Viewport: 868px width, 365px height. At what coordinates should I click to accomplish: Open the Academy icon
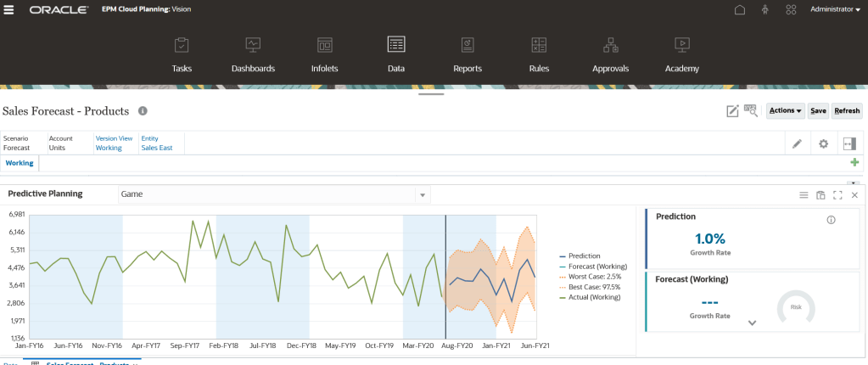[x=681, y=45]
